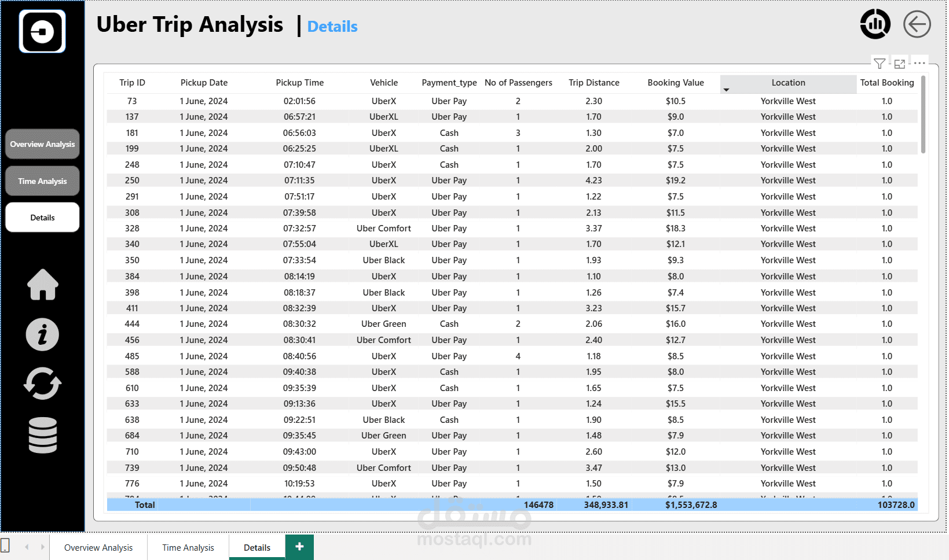
Task: Click the focus mode icon on the table
Action: (900, 64)
